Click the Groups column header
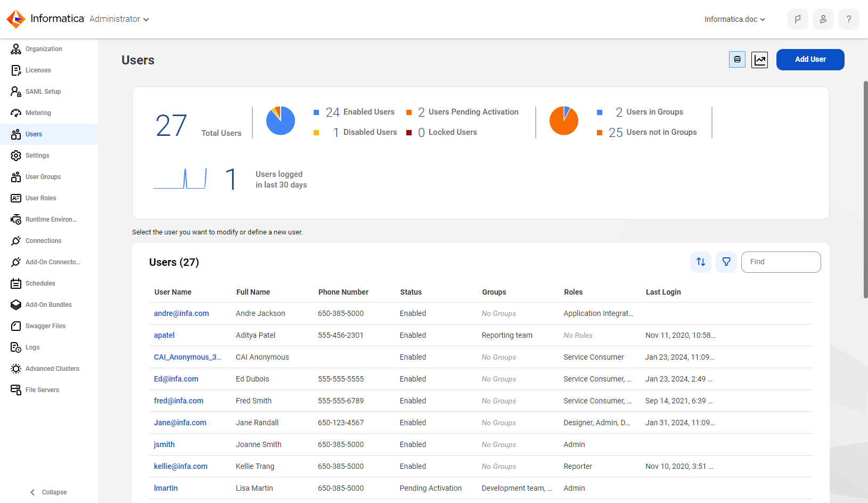This screenshot has height=503, width=868. [x=494, y=292]
